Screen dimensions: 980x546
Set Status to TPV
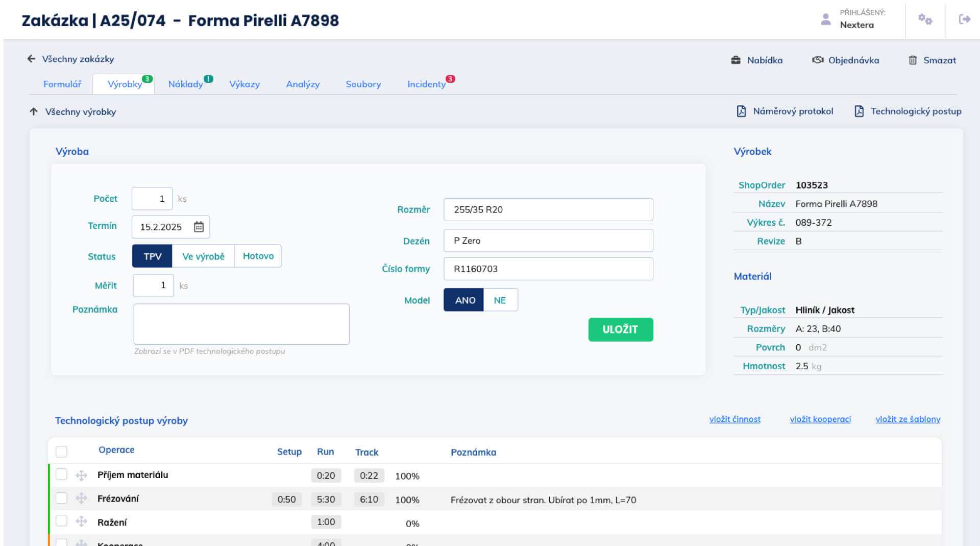coord(152,256)
